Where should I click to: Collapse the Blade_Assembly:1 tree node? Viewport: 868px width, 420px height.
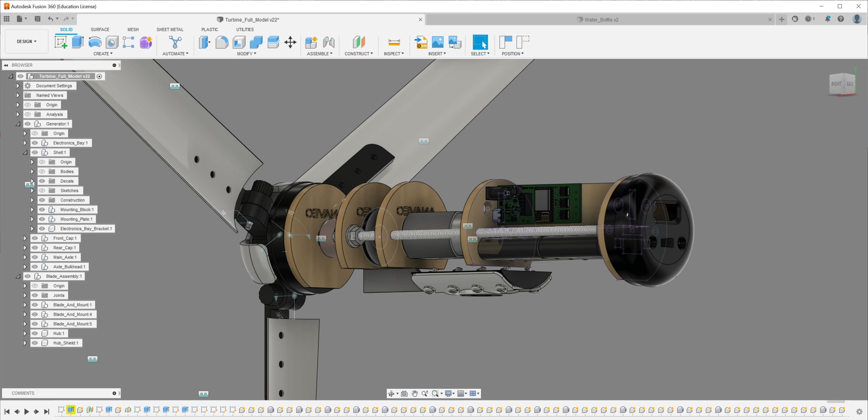pyautogui.click(x=18, y=276)
